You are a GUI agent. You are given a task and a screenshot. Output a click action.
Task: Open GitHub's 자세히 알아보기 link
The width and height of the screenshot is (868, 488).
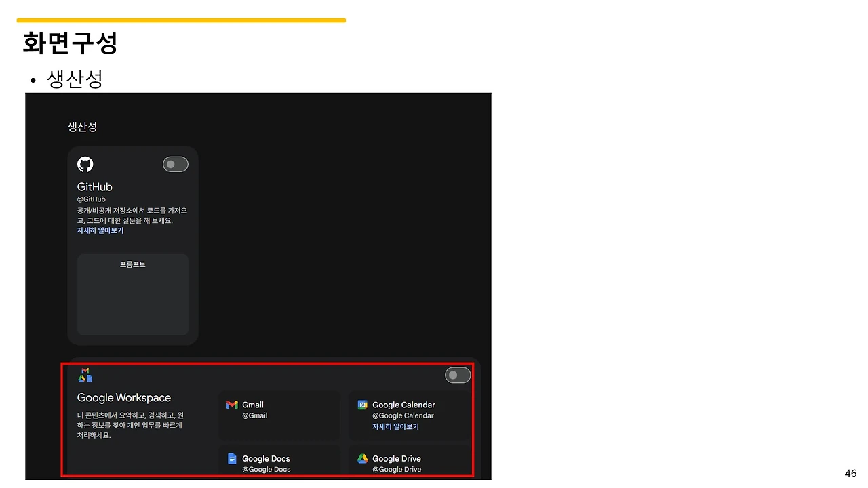[100, 230]
